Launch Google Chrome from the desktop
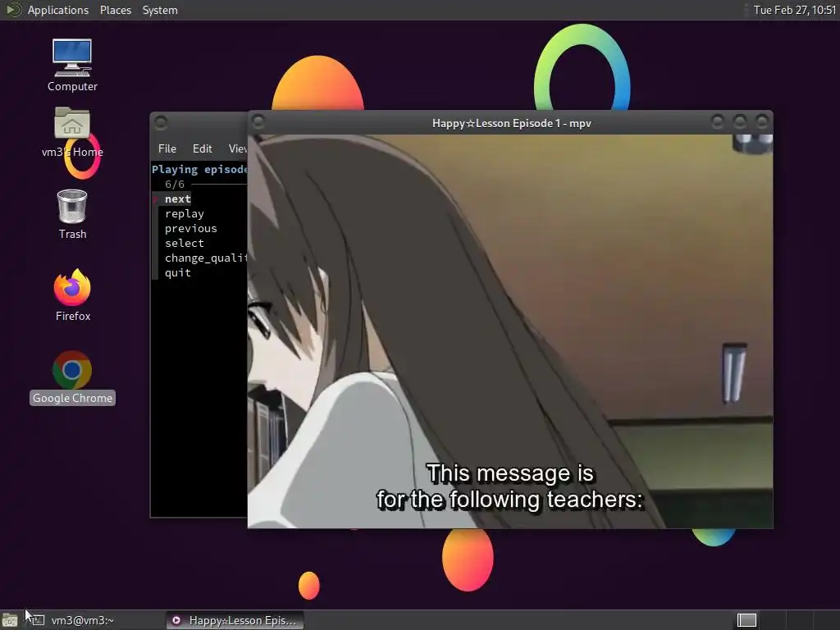This screenshot has width=840, height=630. [72, 377]
